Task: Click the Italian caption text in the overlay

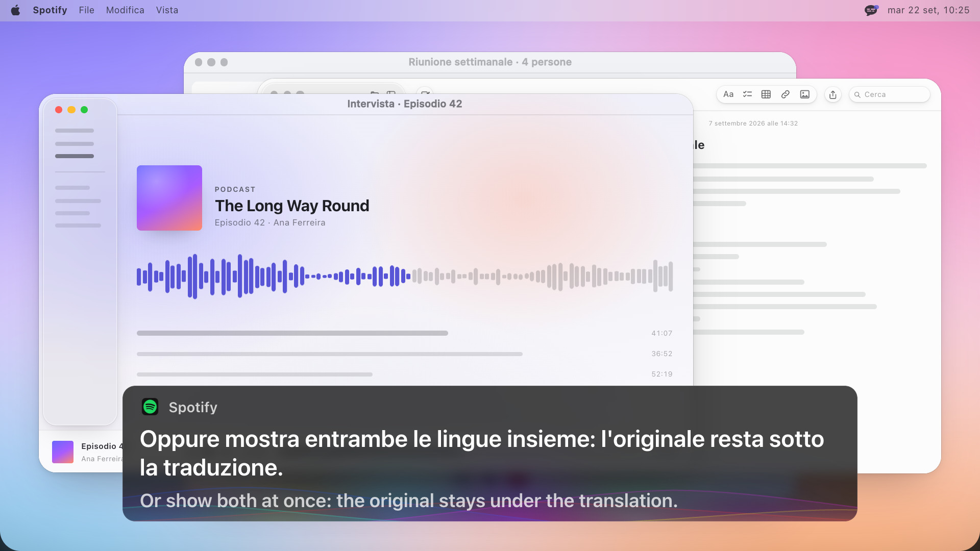Action: [482, 453]
